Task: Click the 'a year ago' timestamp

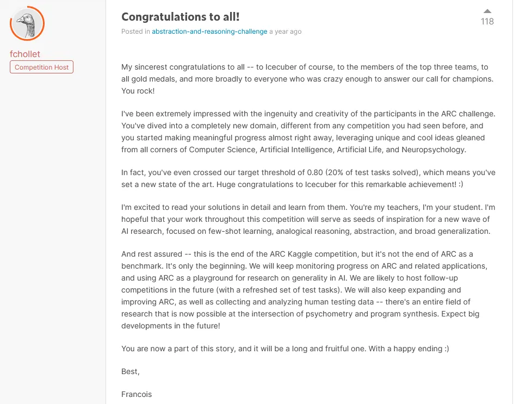Action: pos(286,32)
